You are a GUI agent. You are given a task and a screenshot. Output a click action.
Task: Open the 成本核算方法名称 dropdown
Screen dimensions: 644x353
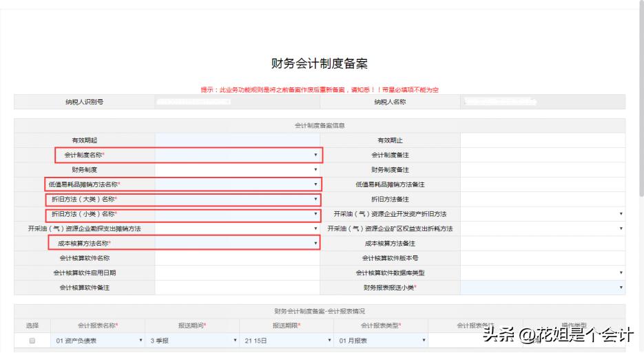point(238,244)
